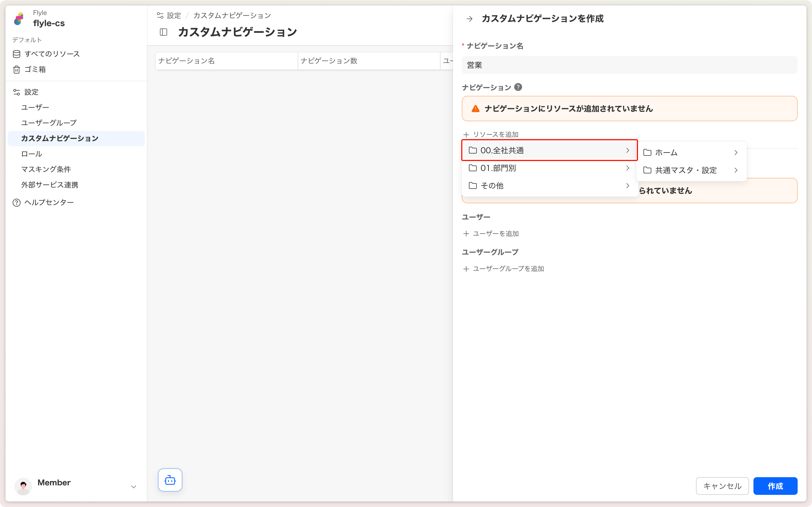The image size is (812, 507).
Task: Select 共通マスタ・設定 folder entry
Action: pyautogui.click(x=686, y=170)
